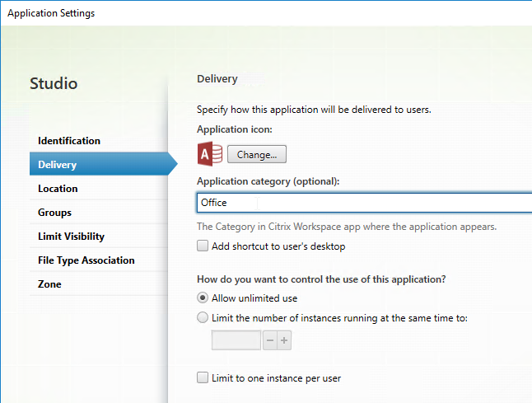Screen dimensions: 532x403
Task: Open the Identification section
Action: coord(69,141)
